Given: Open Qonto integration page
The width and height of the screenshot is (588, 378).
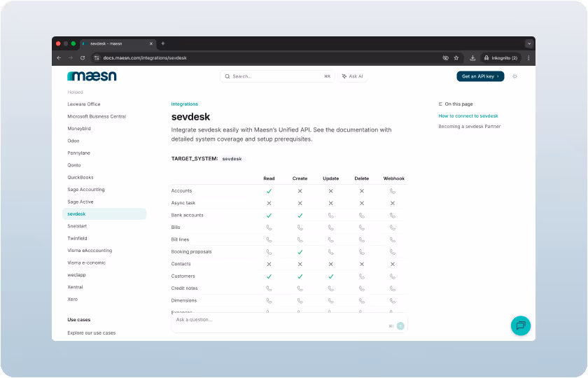Looking at the screenshot, I should pos(74,165).
